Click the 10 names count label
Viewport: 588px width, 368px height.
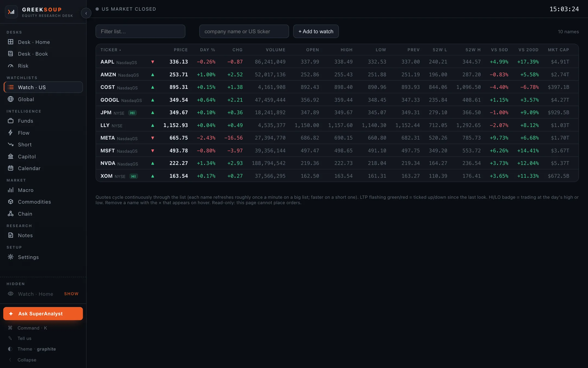568,32
